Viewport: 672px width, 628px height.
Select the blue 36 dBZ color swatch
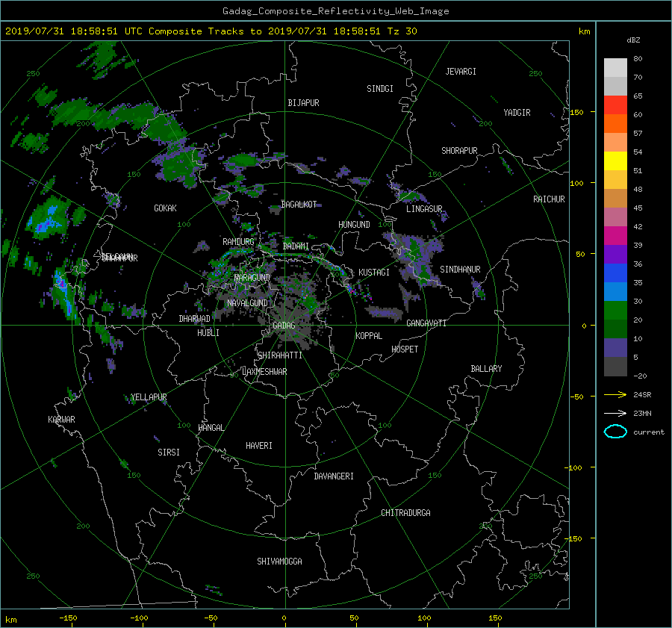click(x=615, y=273)
